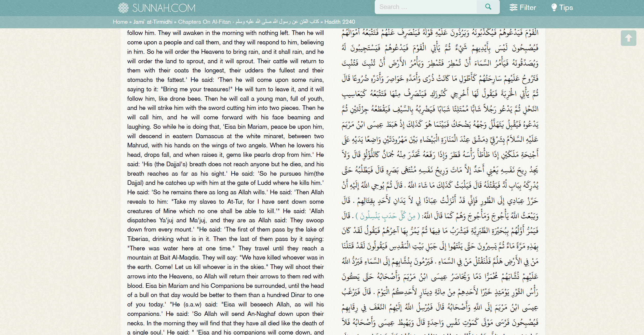644x335 pixels.
Task: Open the Filter options label
Action: coord(528,8)
